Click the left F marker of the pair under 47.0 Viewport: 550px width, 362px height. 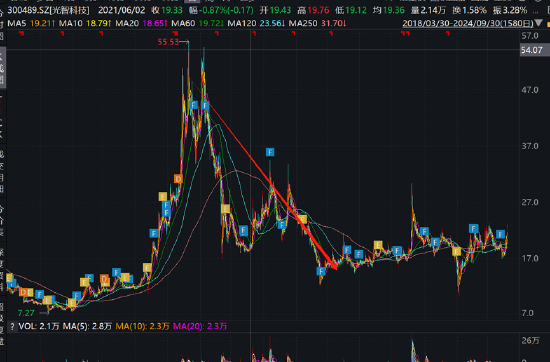pos(194,105)
